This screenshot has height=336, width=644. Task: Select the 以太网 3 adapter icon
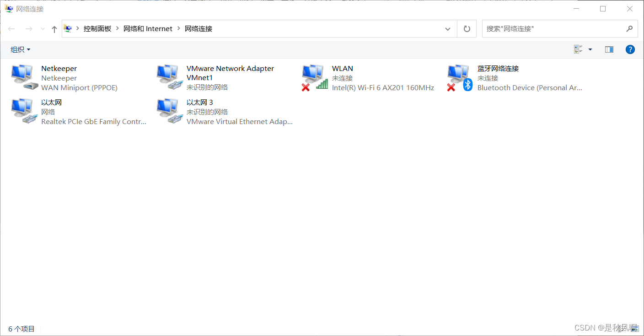[x=170, y=112]
